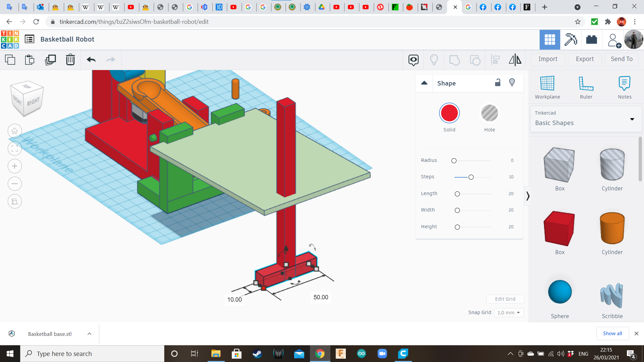Select the Hole shape option
Screen dimensions: 644x362
pos(489,113)
